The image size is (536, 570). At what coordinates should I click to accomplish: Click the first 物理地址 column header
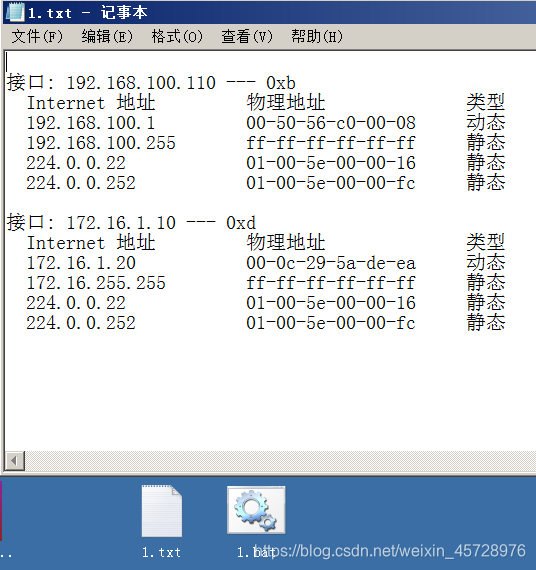[x=286, y=103]
